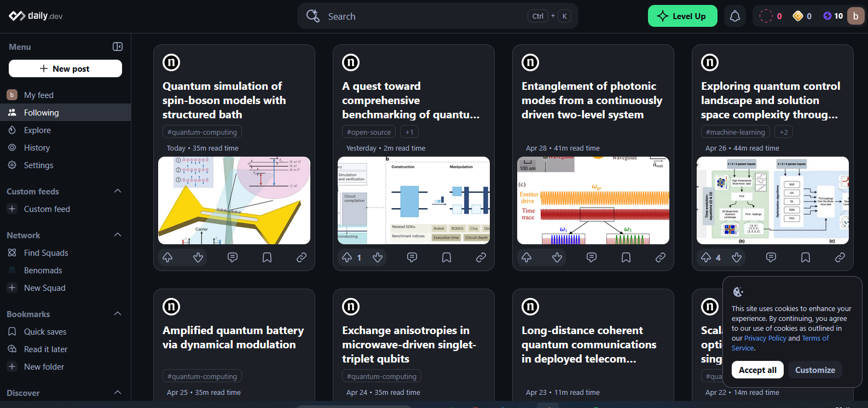The width and height of the screenshot is (868, 408).
Task: Click the #quantum-computing tag on spin-boson post
Action: tap(202, 132)
